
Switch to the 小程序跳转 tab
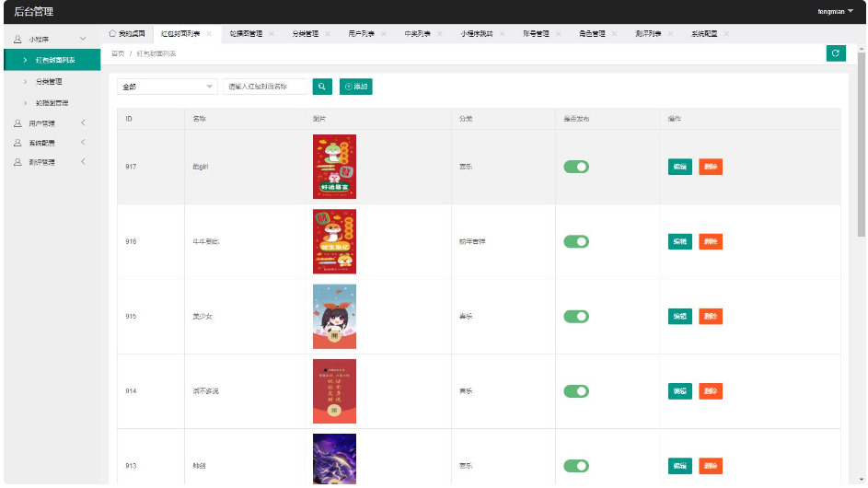[x=477, y=34]
